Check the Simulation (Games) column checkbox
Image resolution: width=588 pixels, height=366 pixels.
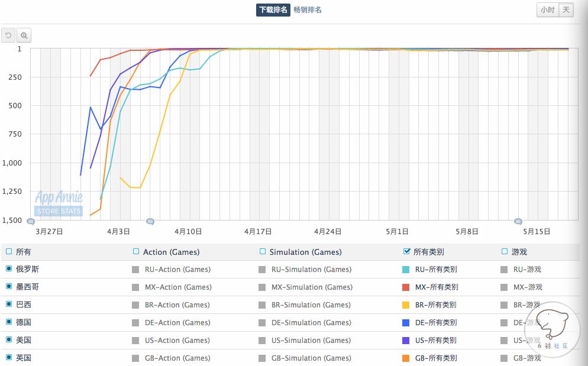coord(263,252)
